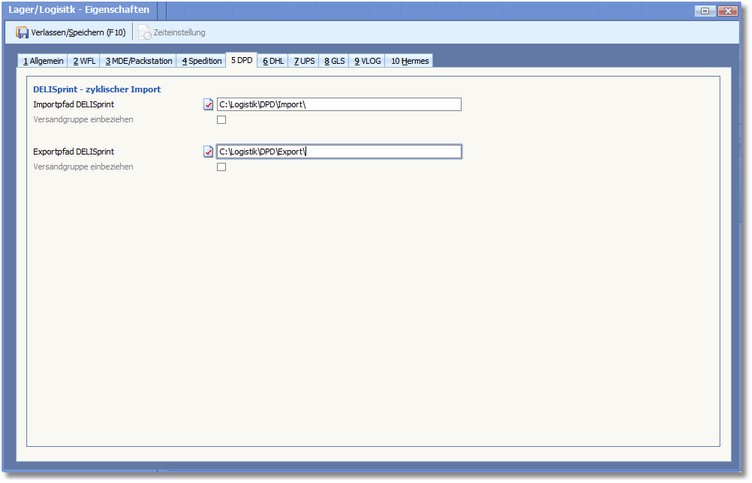Open the 2 WFL tab
This screenshot has height=483, width=752.
tap(84, 61)
